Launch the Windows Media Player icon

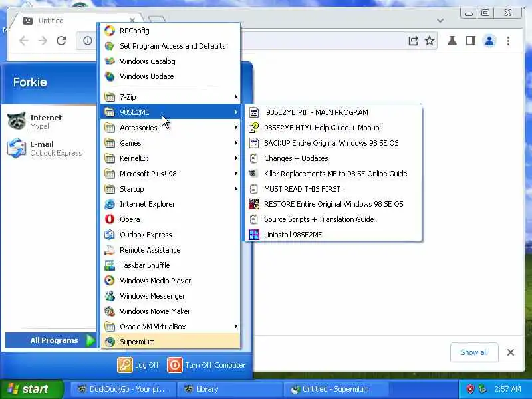110,281
